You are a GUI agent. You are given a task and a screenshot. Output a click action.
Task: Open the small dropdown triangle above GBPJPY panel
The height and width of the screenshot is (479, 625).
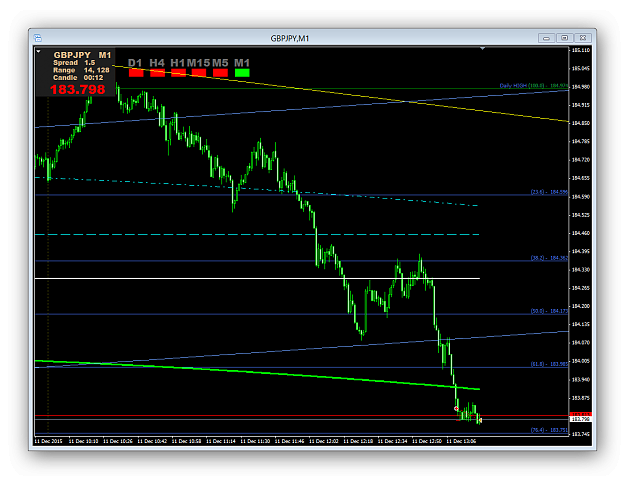(38, 51)
